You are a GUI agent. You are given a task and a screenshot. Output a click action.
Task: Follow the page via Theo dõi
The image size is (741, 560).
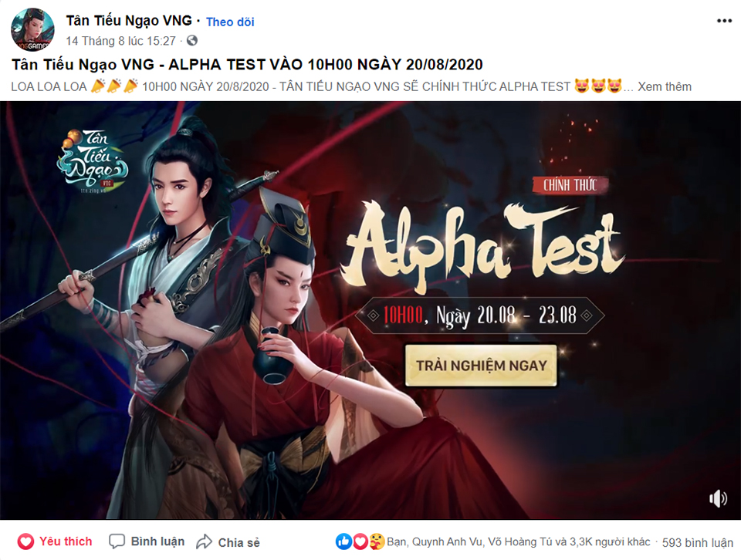230,22
